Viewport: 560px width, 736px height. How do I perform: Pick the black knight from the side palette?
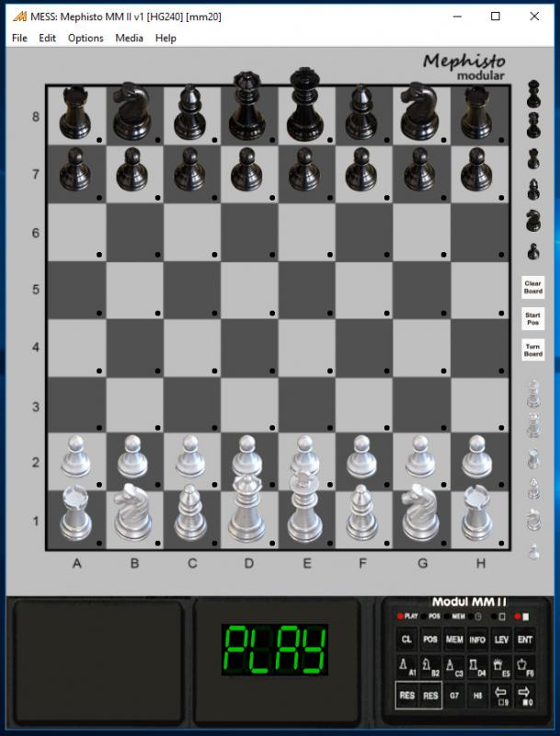point(533,221)
